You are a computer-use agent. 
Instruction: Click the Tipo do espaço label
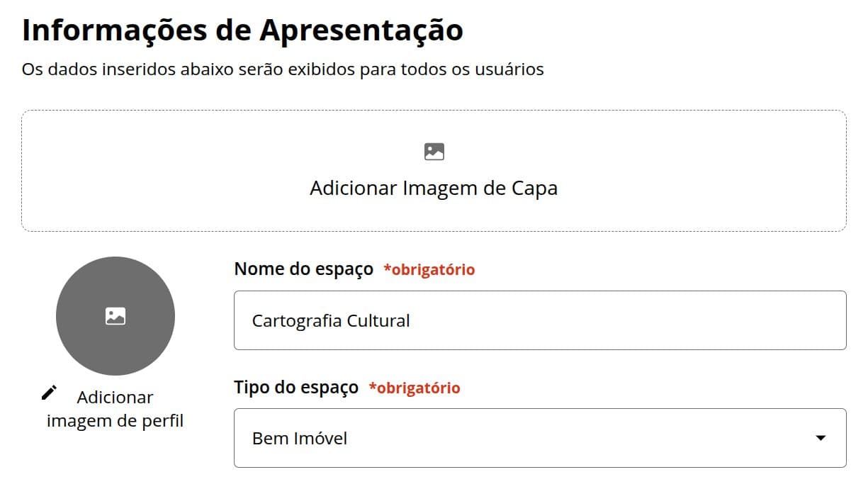pyautogui.click(x=296, y=388)
